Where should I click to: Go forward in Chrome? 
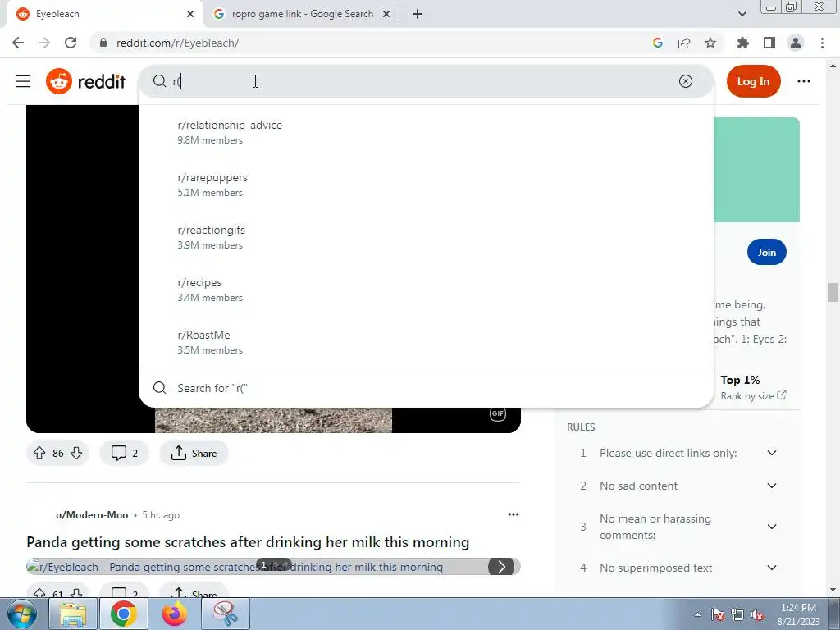(44, 43)
